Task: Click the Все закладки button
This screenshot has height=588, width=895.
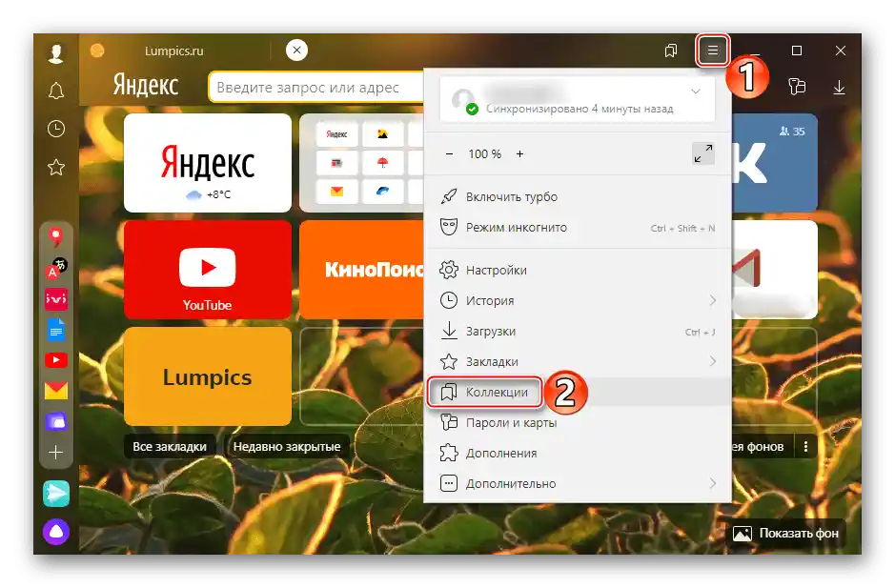Action: coord(170,446)
